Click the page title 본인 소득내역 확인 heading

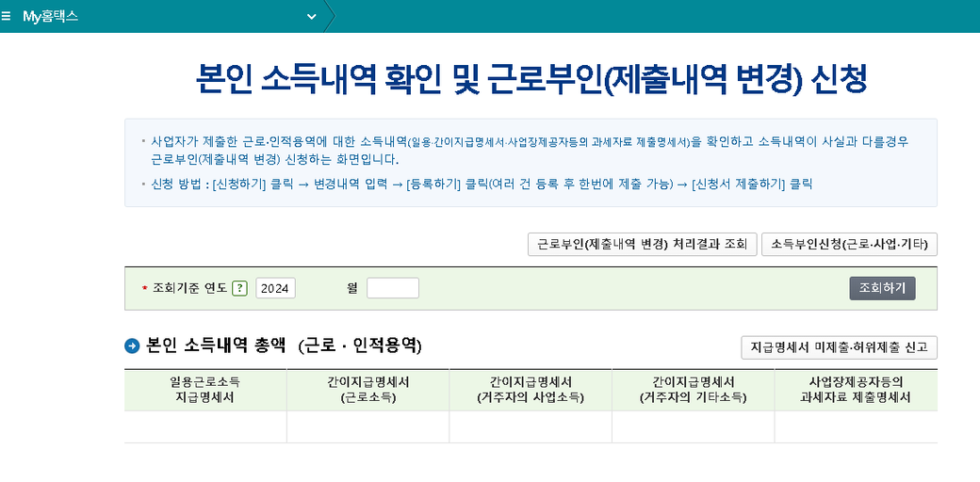click(x=531, y=79)
